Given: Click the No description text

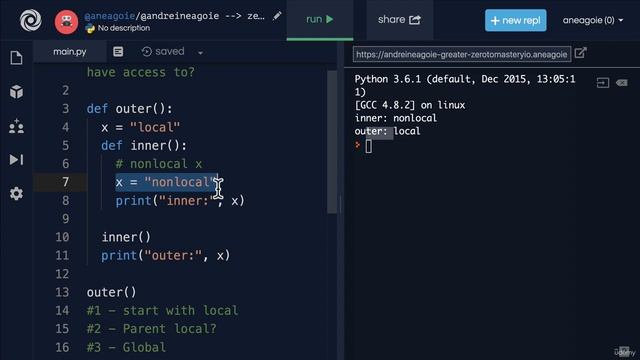Looking at the screenshot, I should 124,28.
